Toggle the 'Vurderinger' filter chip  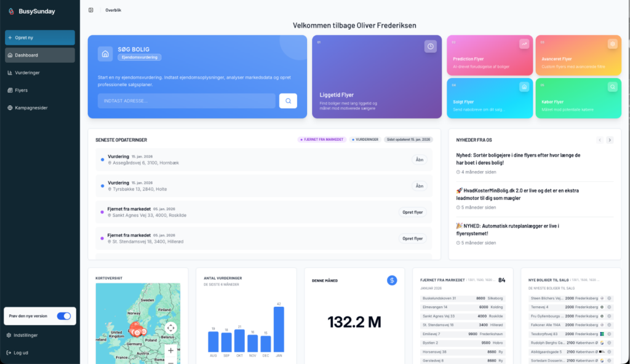(x=365, y=140)
